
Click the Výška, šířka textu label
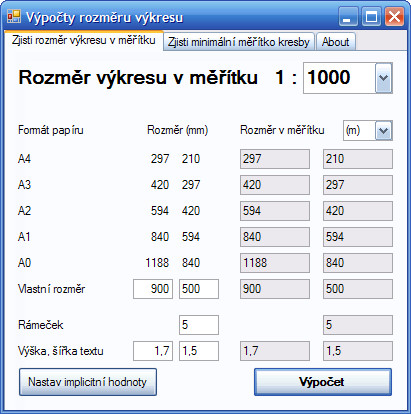(61, 351)
